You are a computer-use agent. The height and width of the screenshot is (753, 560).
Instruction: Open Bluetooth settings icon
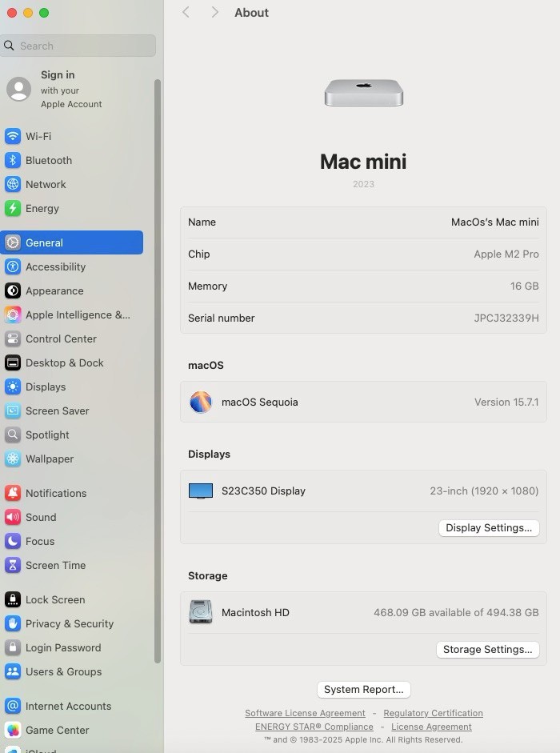click(x=13, y=160)
